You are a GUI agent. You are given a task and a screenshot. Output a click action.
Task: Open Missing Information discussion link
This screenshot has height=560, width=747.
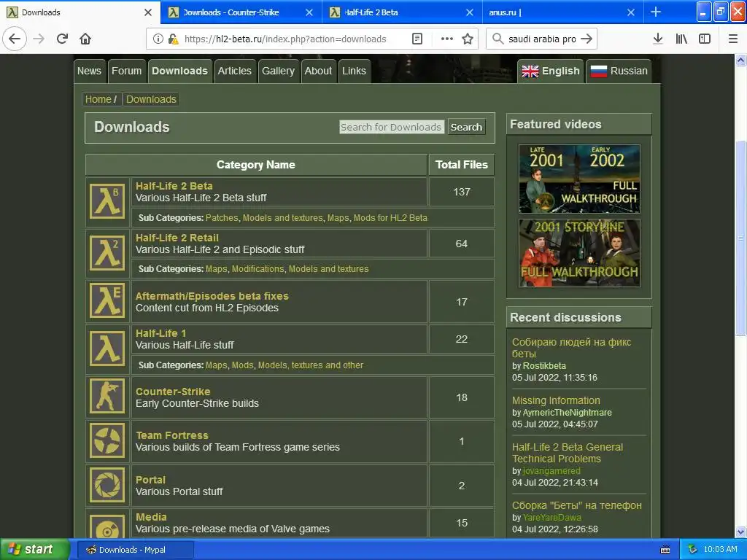(556, 400)
